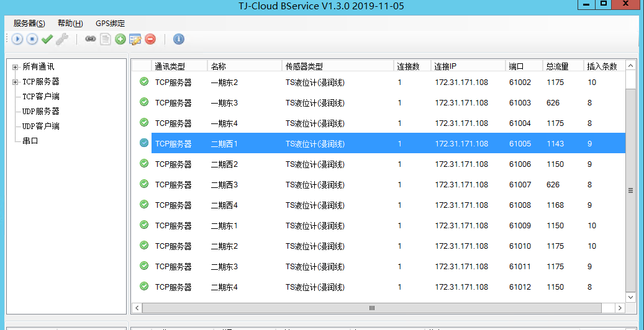Click the chain link connection icon

[x=91, y=39]
